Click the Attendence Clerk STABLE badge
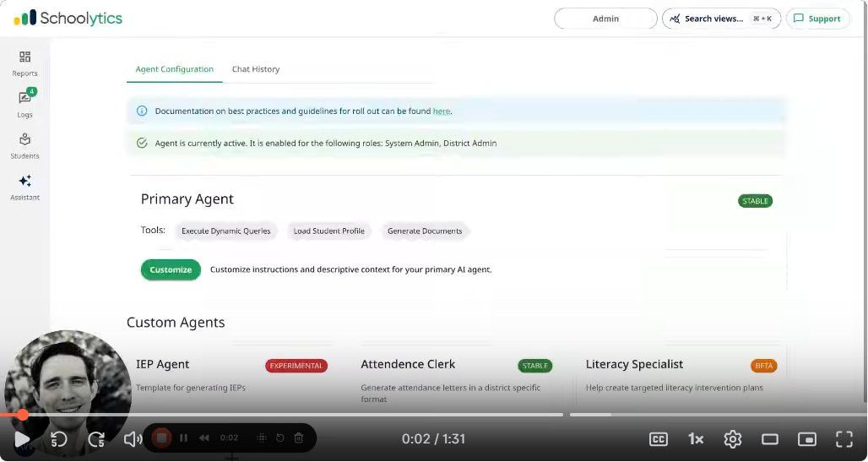The width and height of the screenshot is (868, 462). point(534,366)
